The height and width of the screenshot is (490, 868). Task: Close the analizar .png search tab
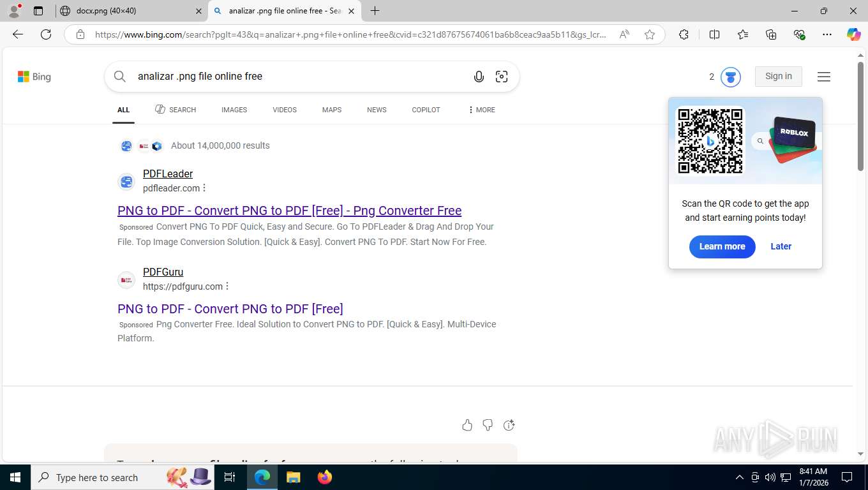(351, 11)
